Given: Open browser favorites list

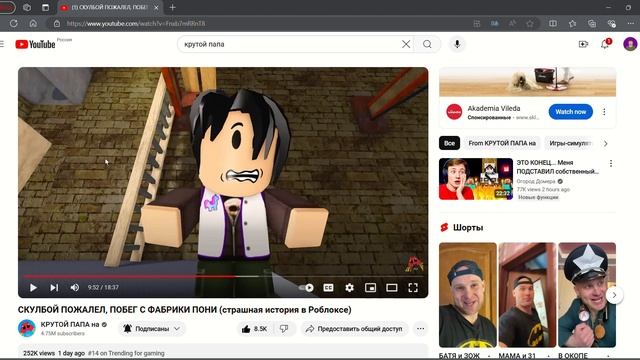Looking at the screenshot, I should coord(572,24).
